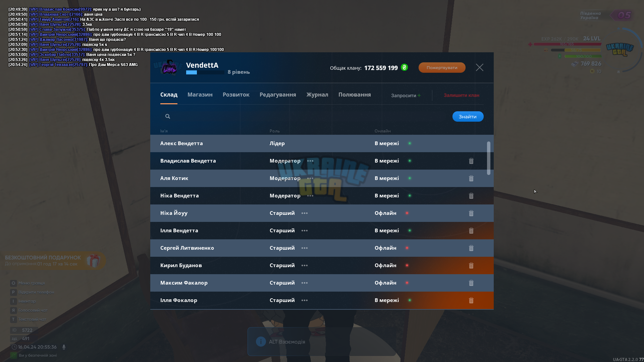Open role options for Владислав Вендетта

[310, 161]
